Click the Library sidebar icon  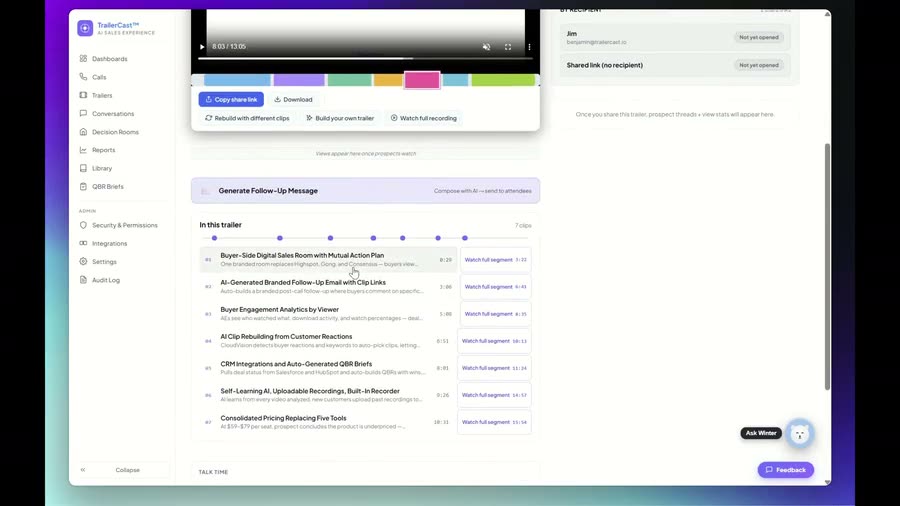[x=83, y=168]
